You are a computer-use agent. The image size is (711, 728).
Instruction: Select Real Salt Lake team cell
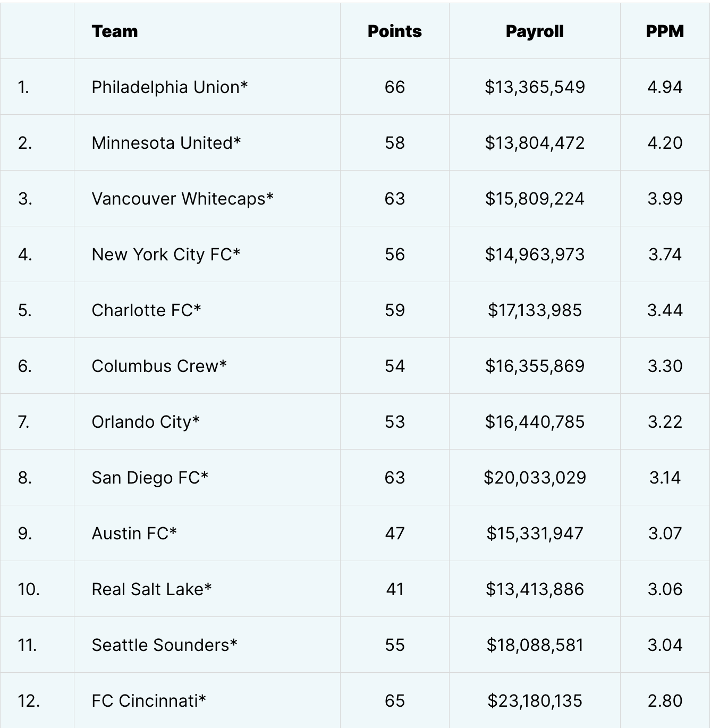[151, 589]
